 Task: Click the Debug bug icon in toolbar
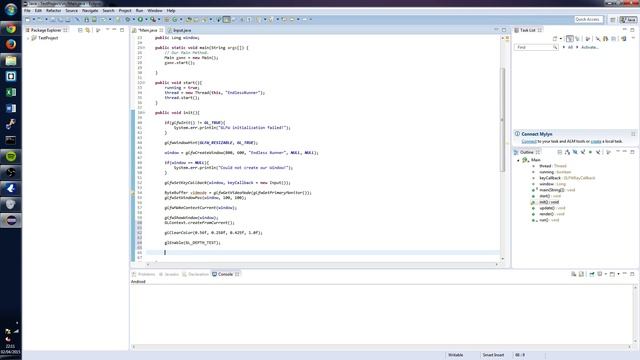(128, 20)
